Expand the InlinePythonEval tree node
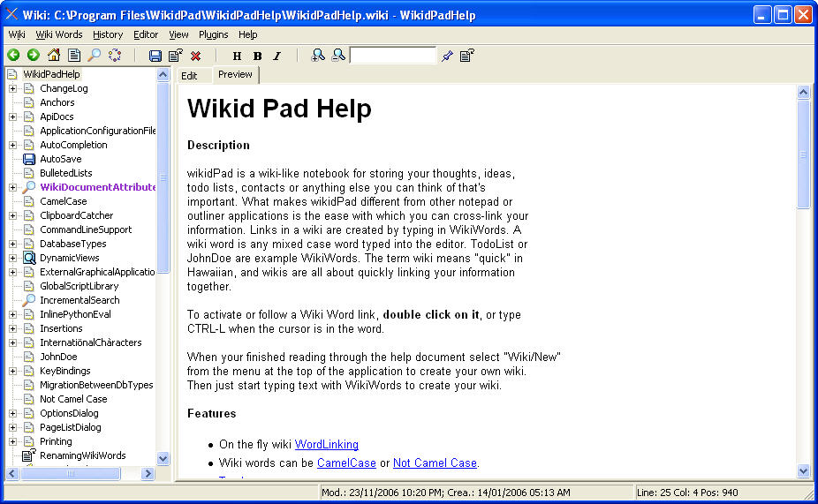 12,314
